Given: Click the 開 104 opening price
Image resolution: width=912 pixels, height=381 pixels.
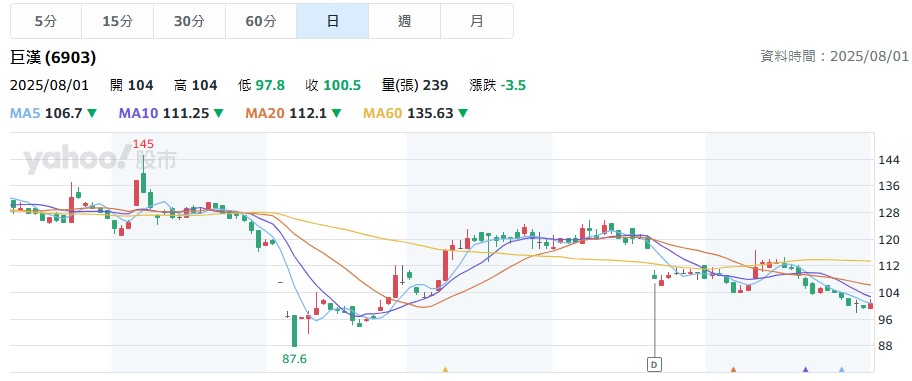Looking at the screenshot, I should click(131, 86).
